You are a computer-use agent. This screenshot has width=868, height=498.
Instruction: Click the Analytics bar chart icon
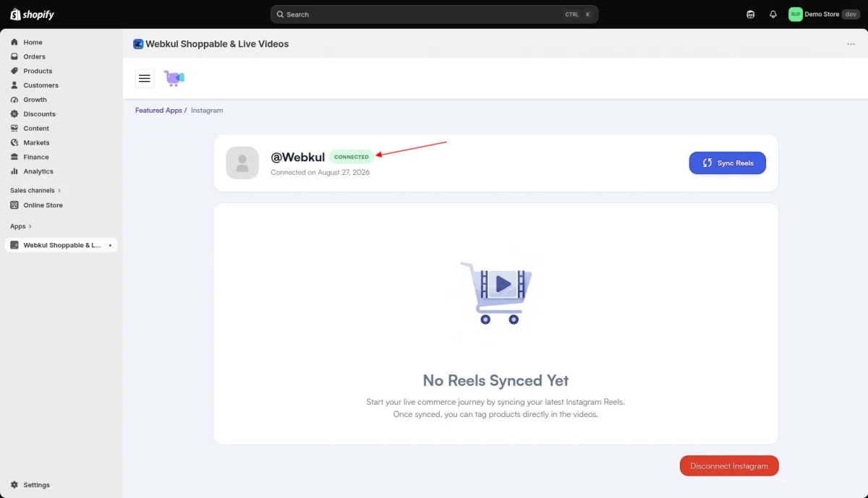(x=14, y=171)
